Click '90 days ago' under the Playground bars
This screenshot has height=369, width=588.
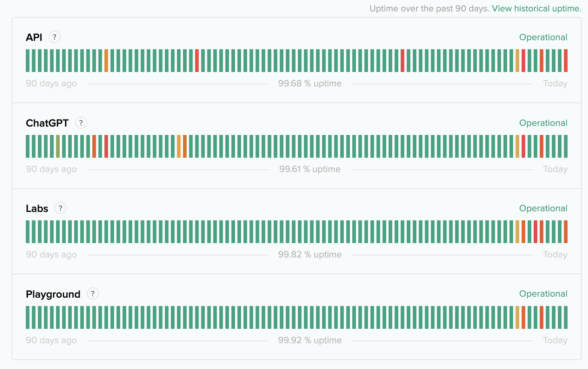point(51,340)
